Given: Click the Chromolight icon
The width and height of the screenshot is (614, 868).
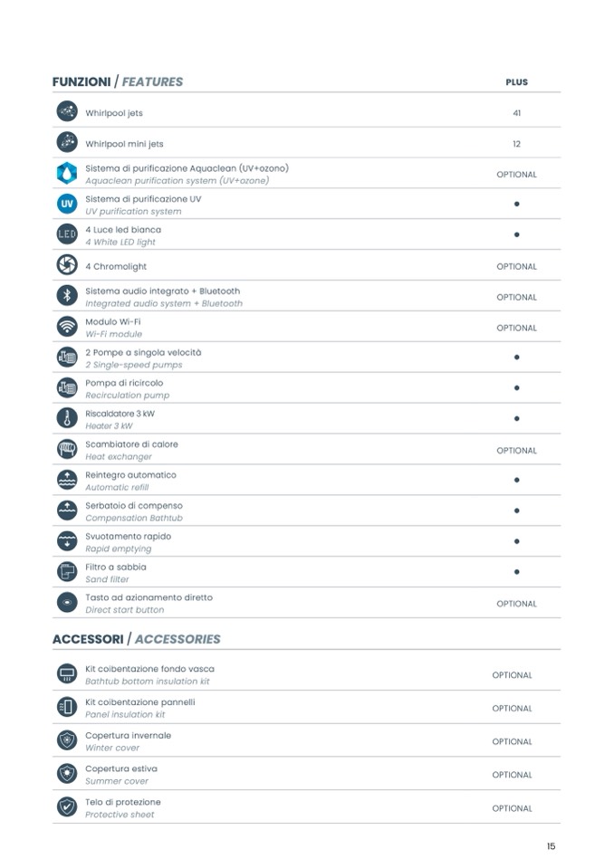Looking at the screenshot, I should click(67, 266).
